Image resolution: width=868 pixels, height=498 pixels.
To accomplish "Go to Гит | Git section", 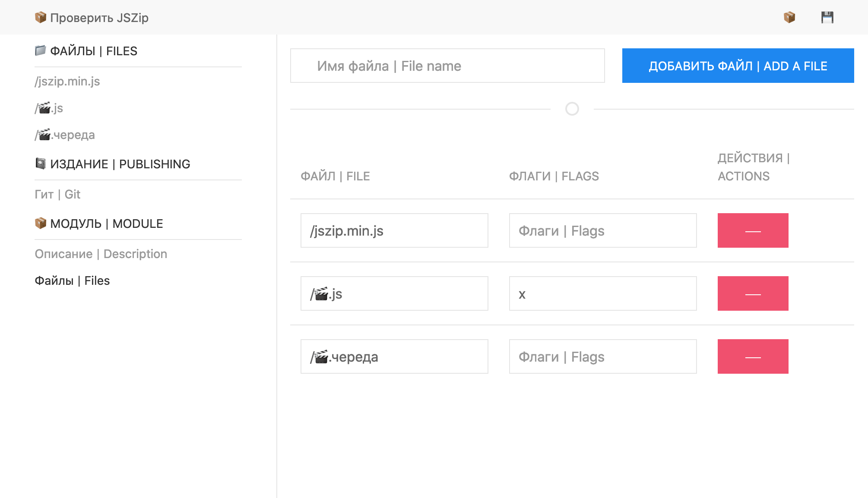I will (x=57, y=194).
